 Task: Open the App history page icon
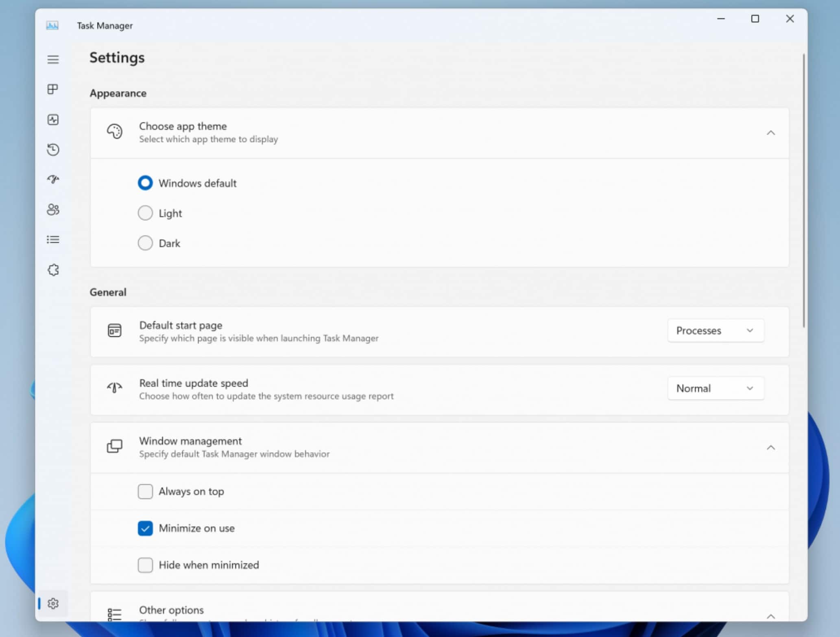pos(53,149)
